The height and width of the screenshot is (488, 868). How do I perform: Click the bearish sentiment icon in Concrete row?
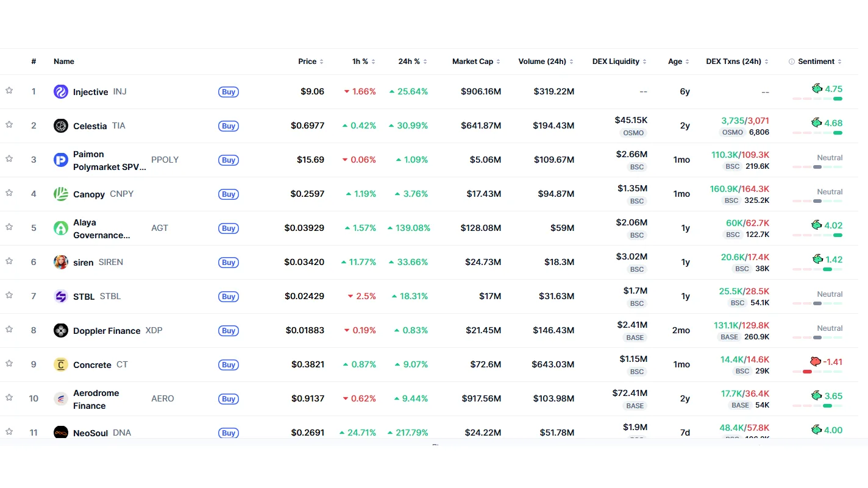click(816, 361)
